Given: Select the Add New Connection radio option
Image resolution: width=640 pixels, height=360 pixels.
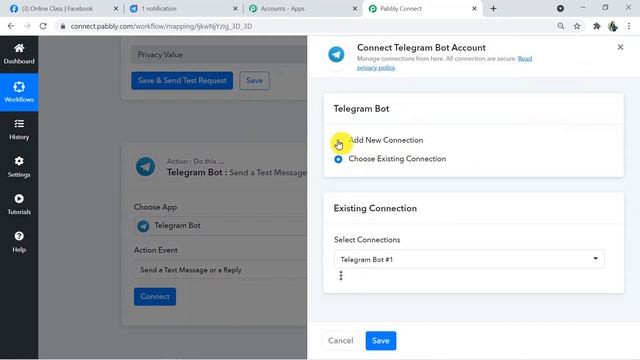Looking at the screenshot, I should pyautogui.click(x=338, y=140).
